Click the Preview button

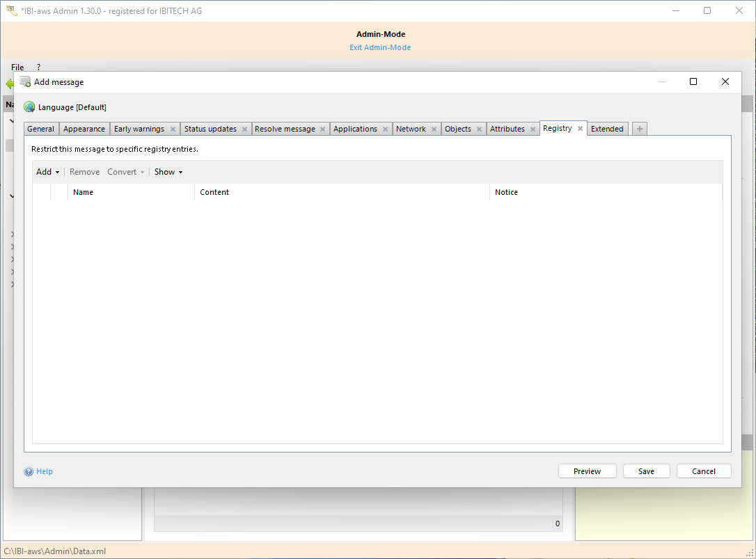(x=587, y=471)
